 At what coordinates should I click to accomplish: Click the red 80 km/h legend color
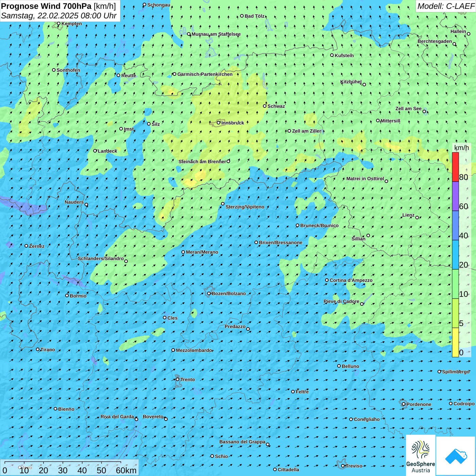click(455, 167)
